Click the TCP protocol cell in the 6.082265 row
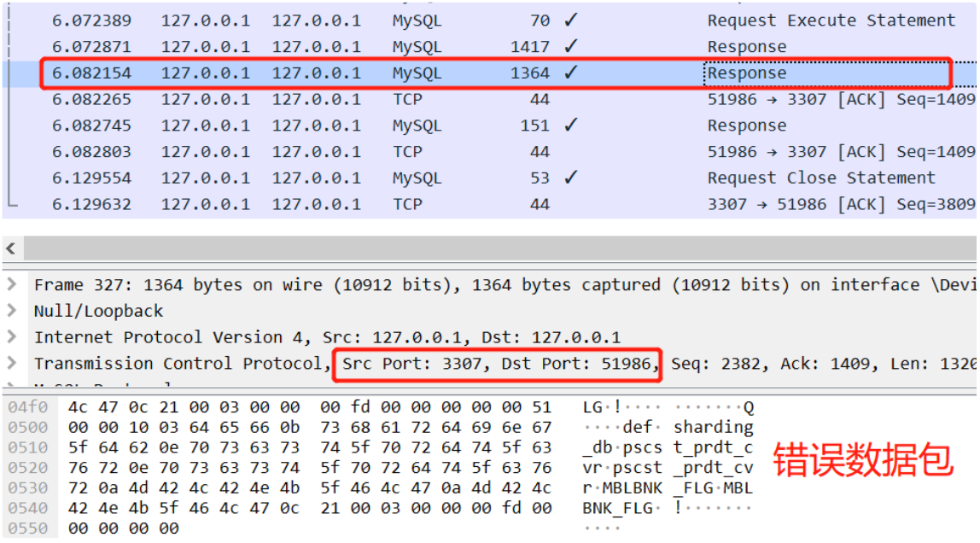 (407, 99)
